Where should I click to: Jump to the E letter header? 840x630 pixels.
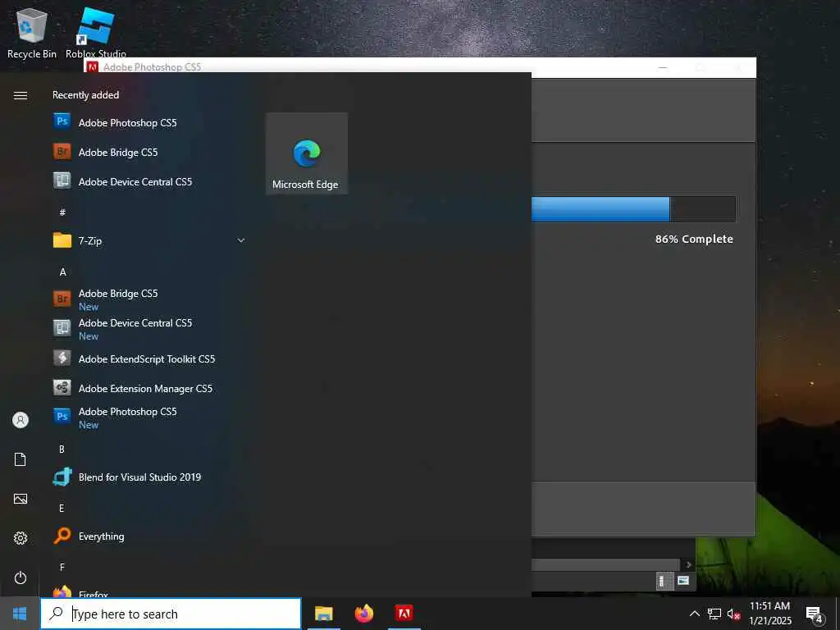62,508
